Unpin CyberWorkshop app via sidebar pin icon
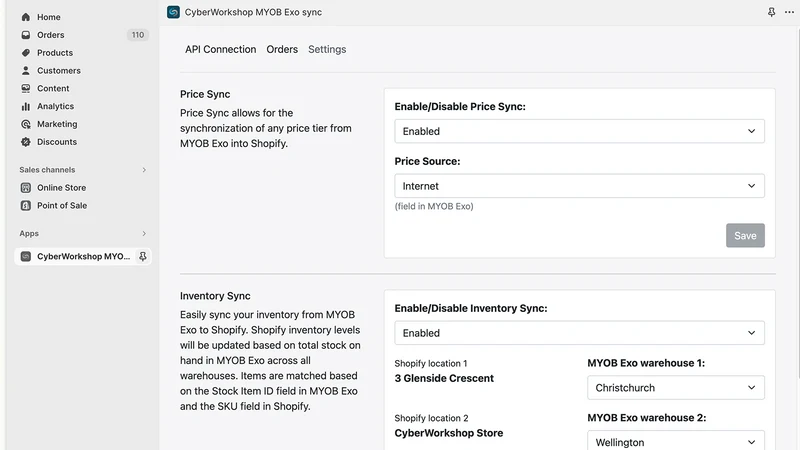Image resolution: width=800 pixels, height=450 pixels. (143, 256)
